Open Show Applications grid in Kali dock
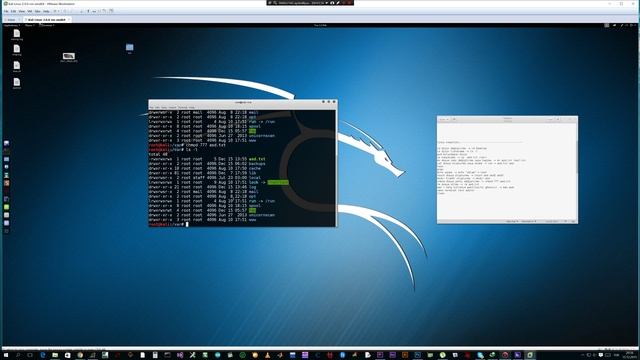This screenshot has width=640, height=360. [6, 231]
